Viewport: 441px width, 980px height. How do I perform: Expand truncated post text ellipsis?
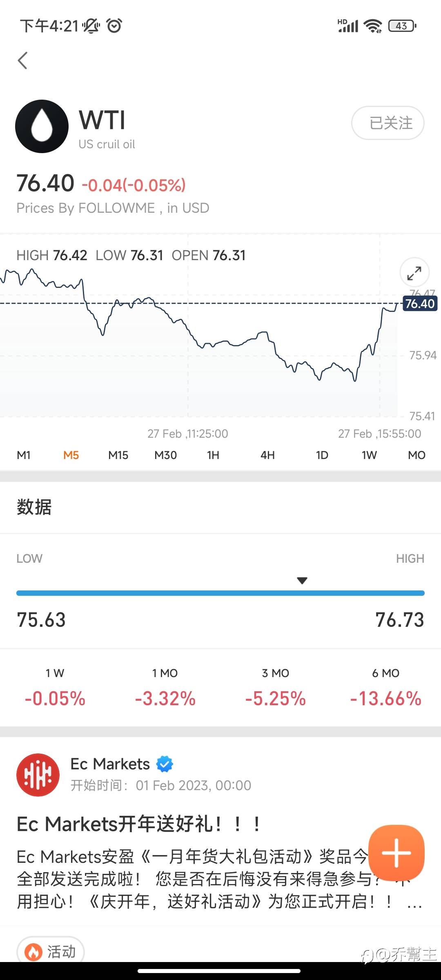click(414, 903)
